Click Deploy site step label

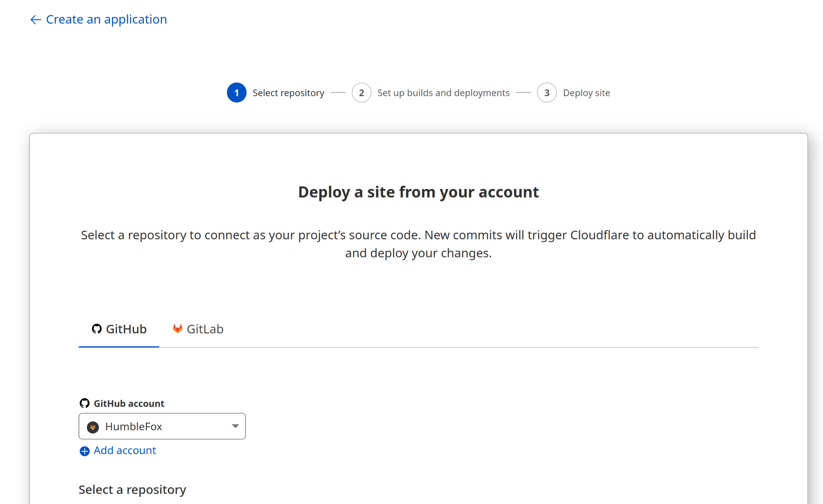586,93
